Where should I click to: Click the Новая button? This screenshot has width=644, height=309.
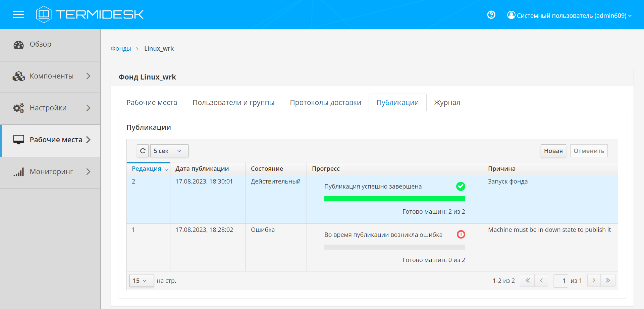coord(553,151)
